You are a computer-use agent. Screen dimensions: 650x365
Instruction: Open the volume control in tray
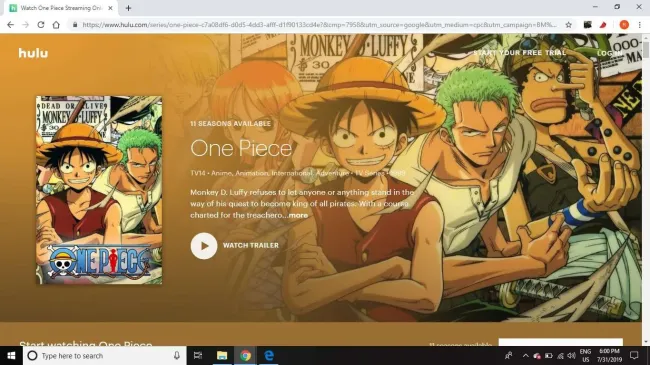pyautogui.click(x=571, y=355)
